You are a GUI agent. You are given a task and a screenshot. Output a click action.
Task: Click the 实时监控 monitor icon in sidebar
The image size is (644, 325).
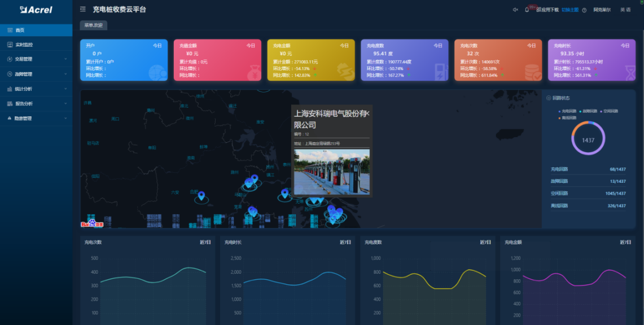pos(10,45)
